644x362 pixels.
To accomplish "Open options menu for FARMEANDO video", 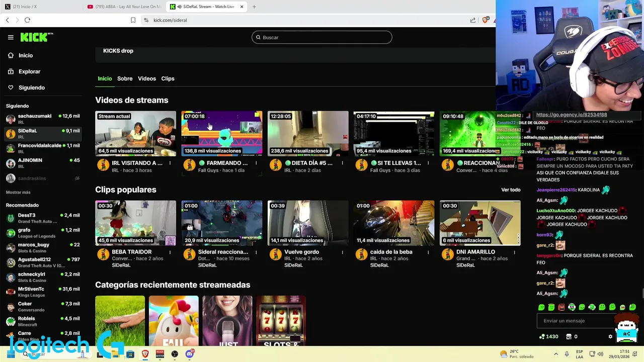I will pyautogui.click(x=256, y=163).
